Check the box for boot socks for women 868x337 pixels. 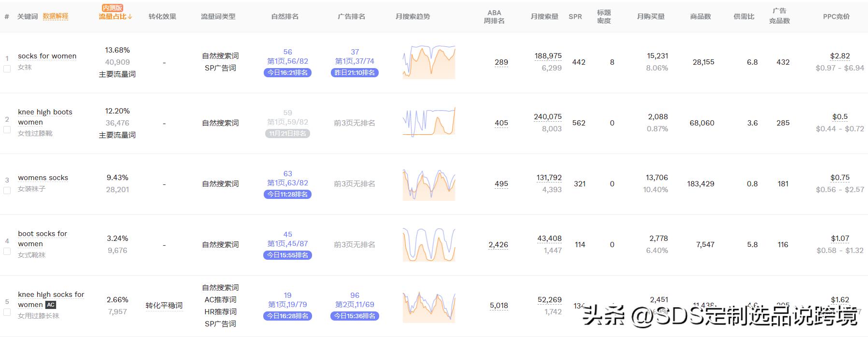[x=7, y=251]
